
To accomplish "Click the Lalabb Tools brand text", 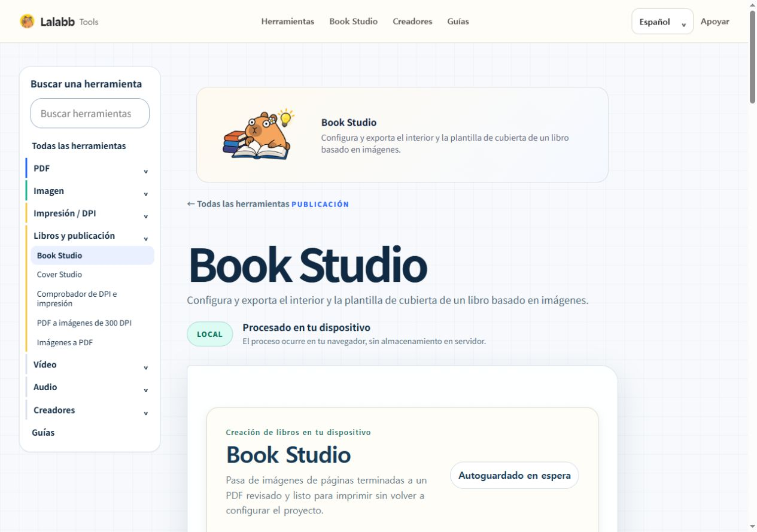I will coord(69,22).
